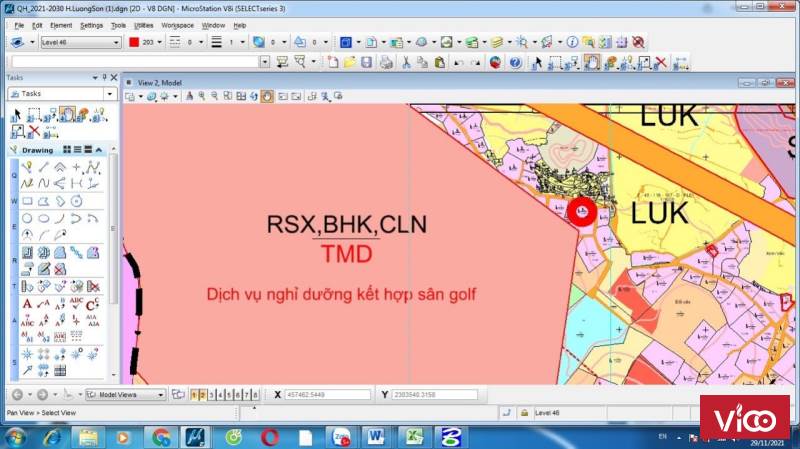Open the Measure tools in main toolbar
Screen dimensions: 800x449
(x=681, y=63)
